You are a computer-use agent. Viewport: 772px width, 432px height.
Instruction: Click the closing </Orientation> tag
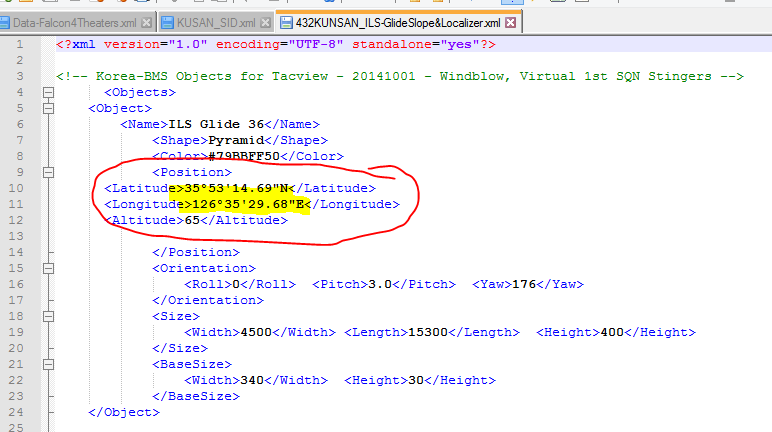(208, 300)
